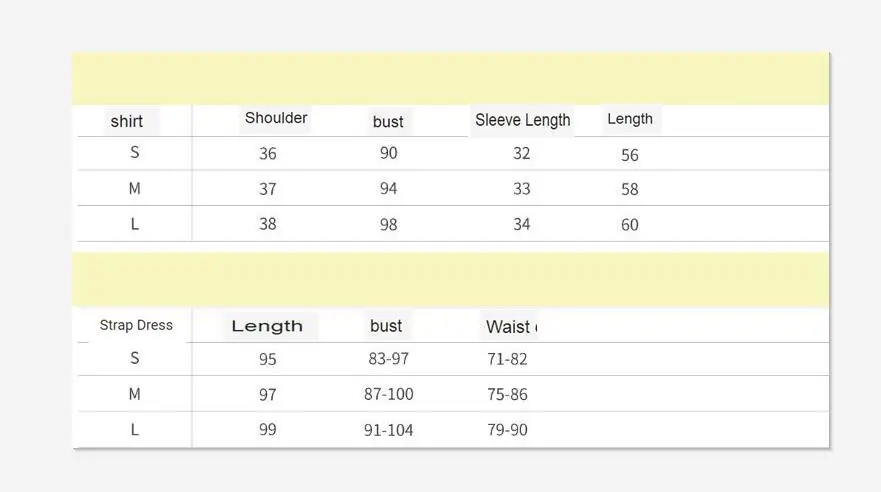Click waist range 75-86 cell

pyautogui.click(x=507, y=394)
